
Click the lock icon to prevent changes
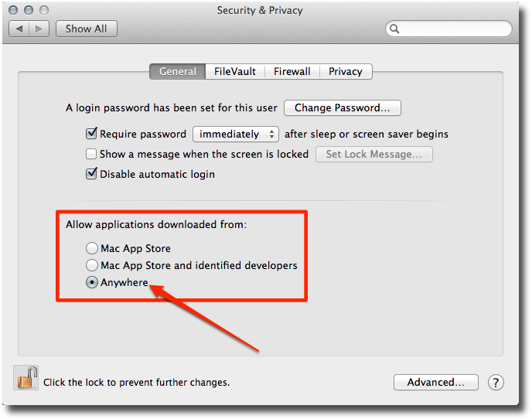[26, 378]
